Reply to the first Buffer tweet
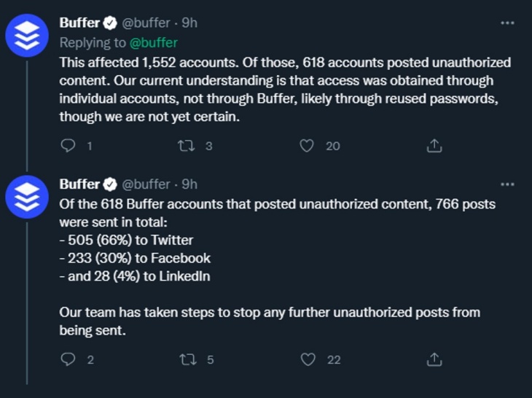 click(68, 146)
